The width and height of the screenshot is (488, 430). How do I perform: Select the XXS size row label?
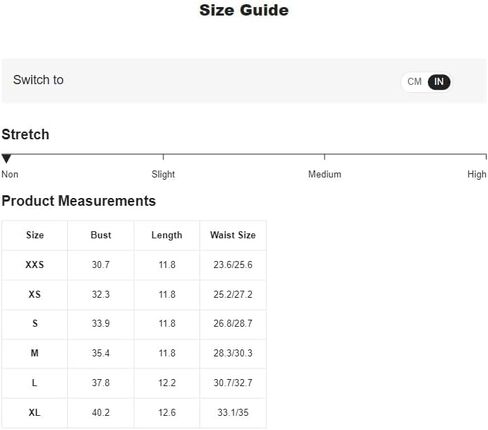(35, 265)
